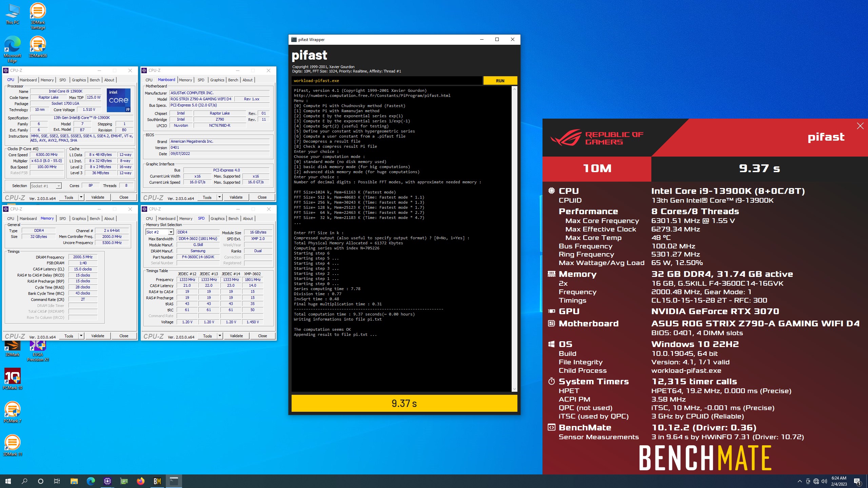Open About tab in SPD window
The image size is (868, 488).
[248, 219]
